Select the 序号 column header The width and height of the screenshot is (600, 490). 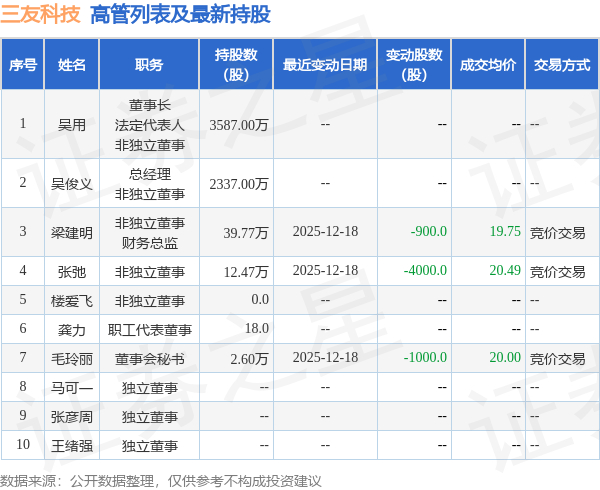(23, 65)
